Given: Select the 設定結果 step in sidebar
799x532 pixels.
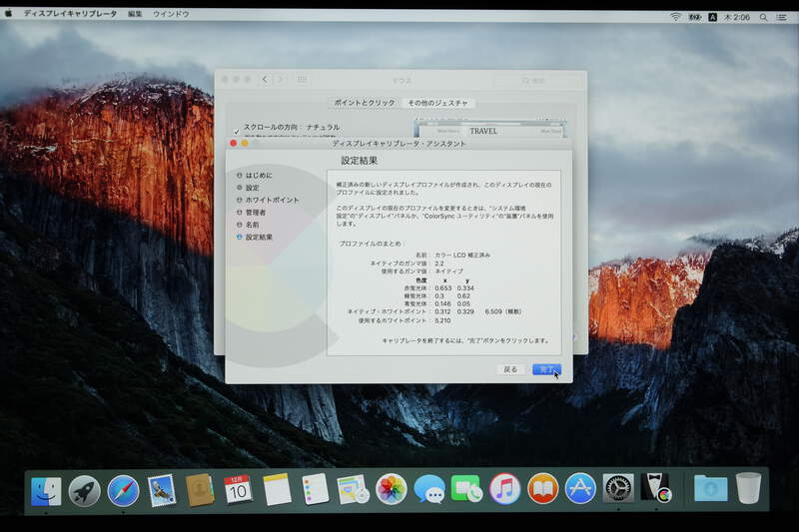Looking at the screenshot, I should pyautogui.click(x=259, y=237).
